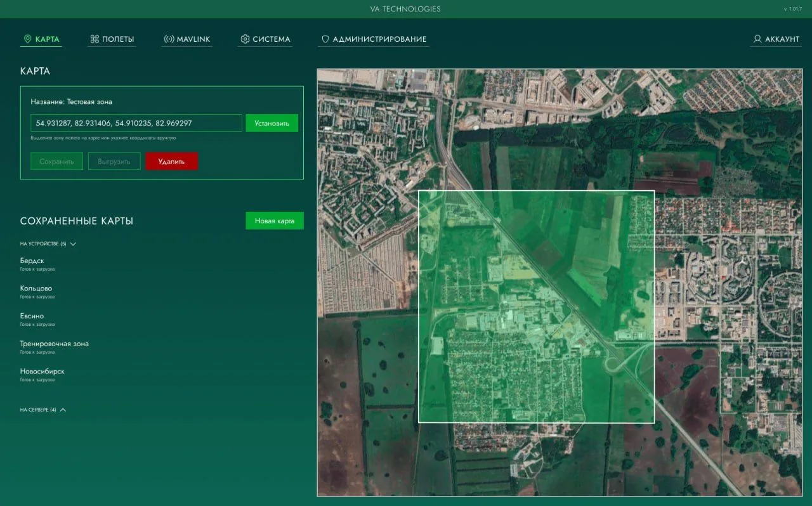Click the map pin icon beside КАРТА
The width and height of the screenshot is (812, 506).
[27, 39]
